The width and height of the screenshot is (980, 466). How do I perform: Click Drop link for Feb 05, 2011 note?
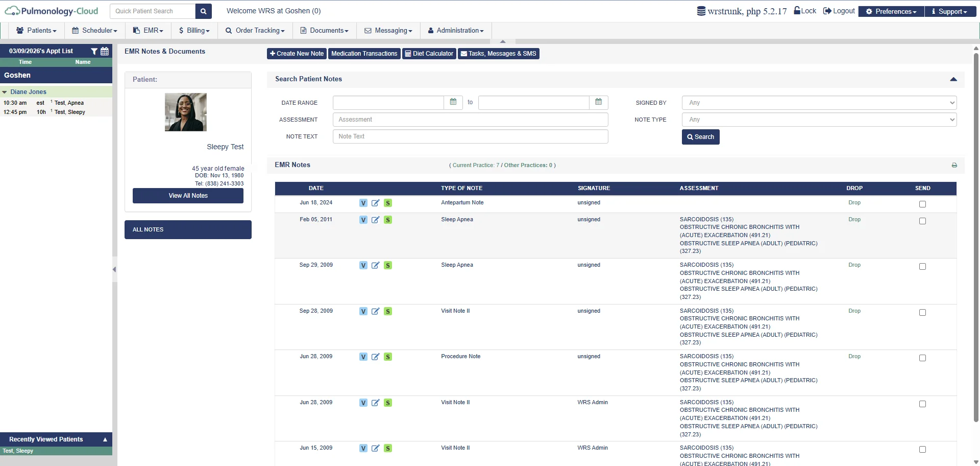854,220
